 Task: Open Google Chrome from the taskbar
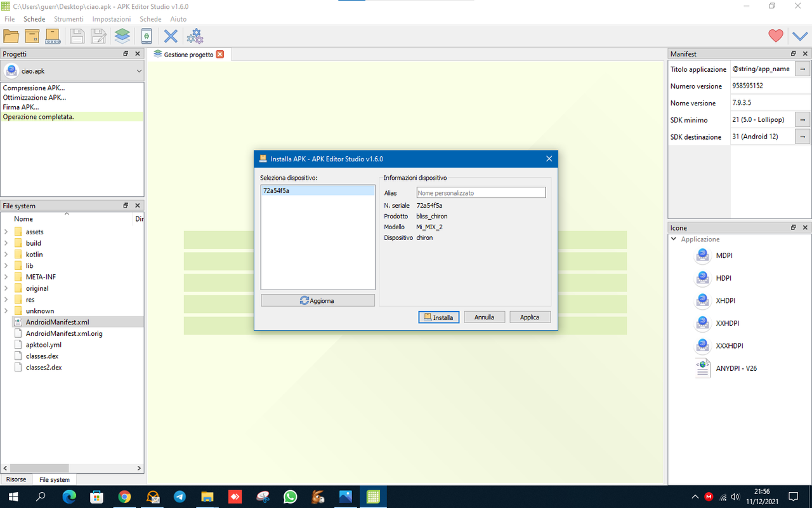pyautogui.click(x=124, y=497)
